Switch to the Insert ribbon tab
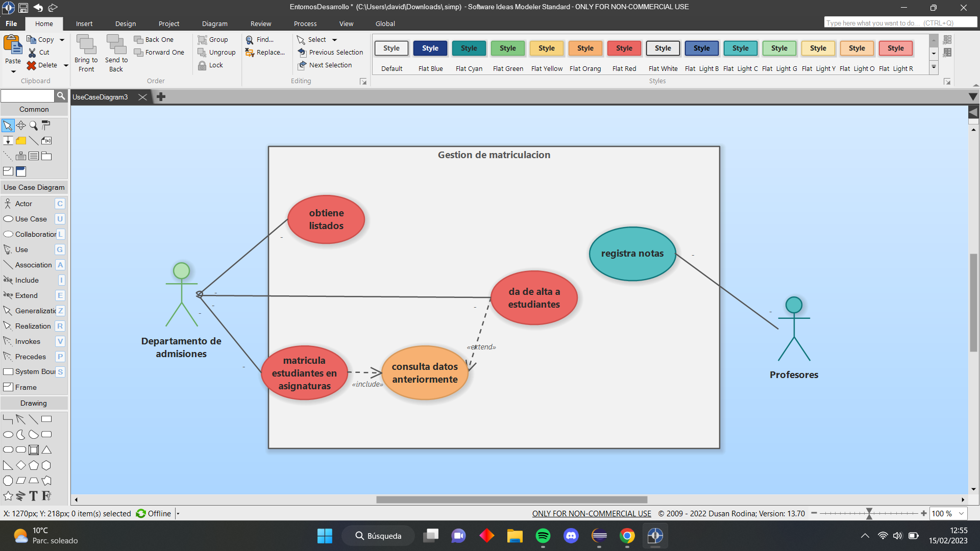The image size is (980, 551). coord(84,23)
